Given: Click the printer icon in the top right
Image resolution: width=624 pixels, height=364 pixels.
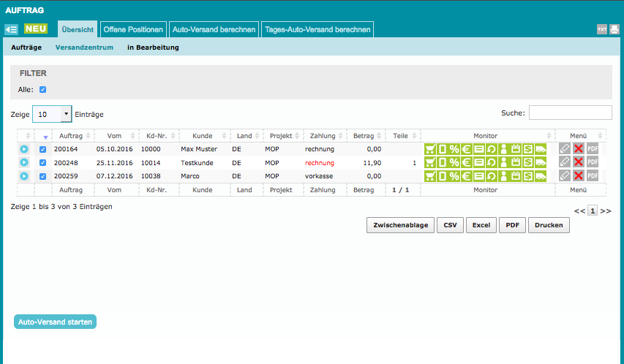Looking at the screenshot, I should pyautogui.click(x=613, y=29).
